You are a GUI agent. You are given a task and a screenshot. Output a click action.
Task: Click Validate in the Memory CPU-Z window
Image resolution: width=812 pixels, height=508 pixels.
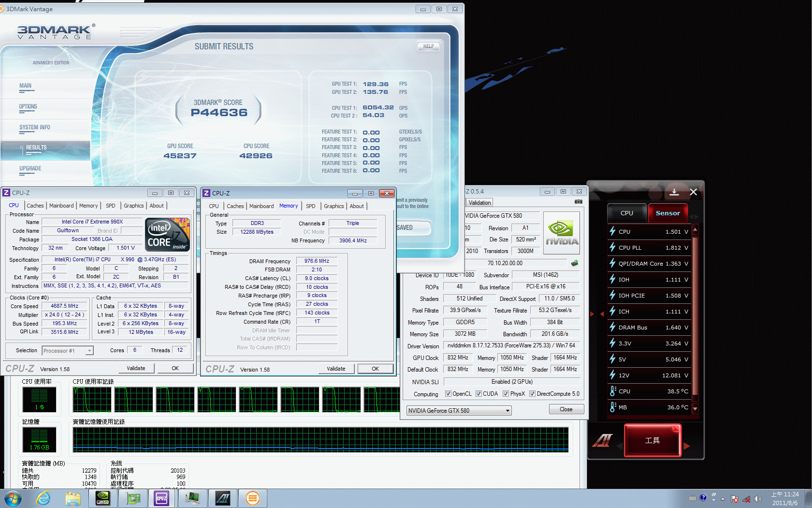coord(336,369)
